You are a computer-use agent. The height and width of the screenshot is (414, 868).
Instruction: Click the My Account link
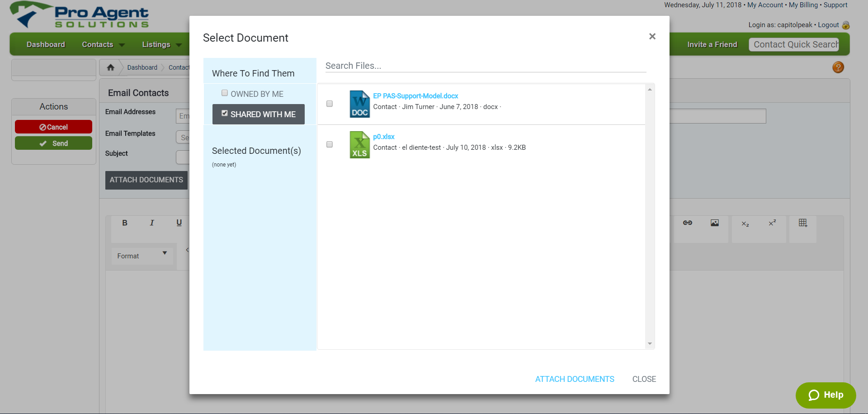coord(765,5)
